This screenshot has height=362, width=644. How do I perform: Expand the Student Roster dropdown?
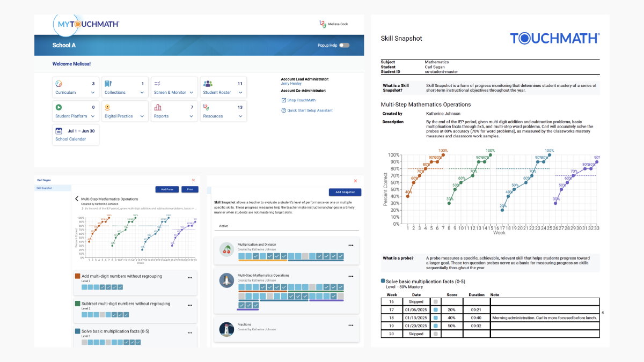pos(240,93)
